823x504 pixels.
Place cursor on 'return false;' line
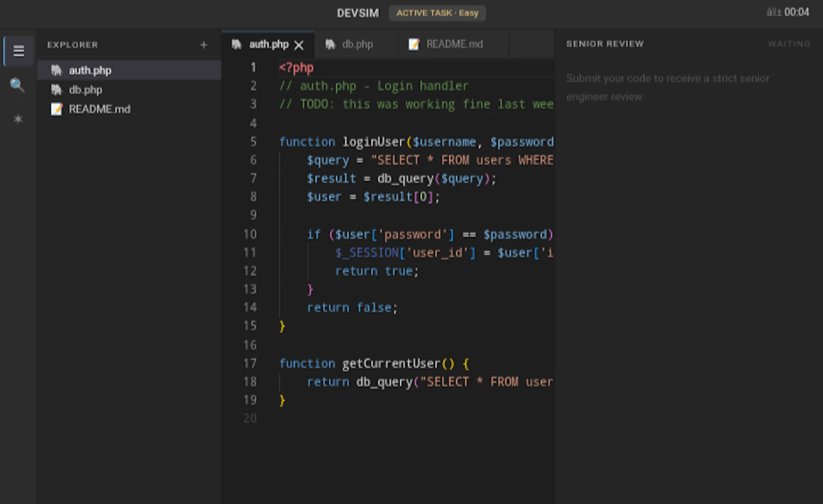[x=352, y=308]
